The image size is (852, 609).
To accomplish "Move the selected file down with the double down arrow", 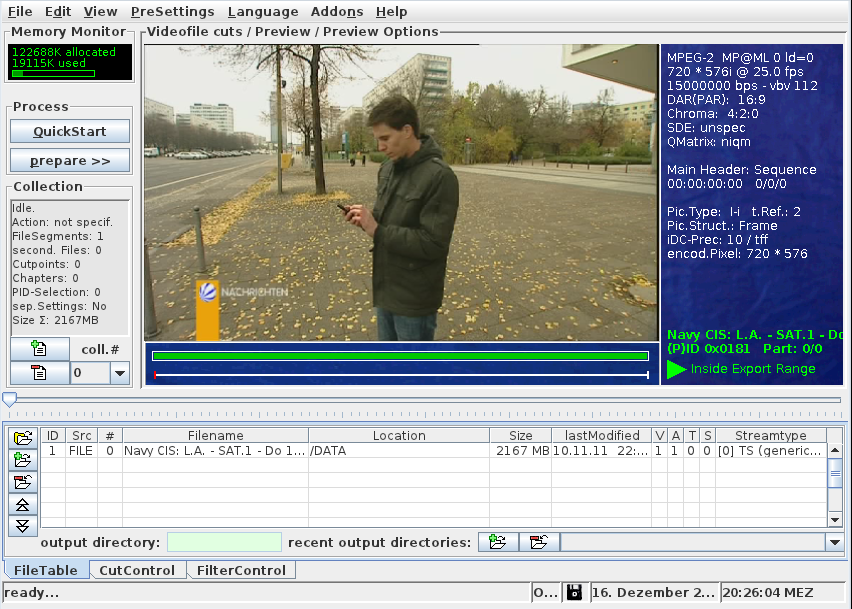I will [22, 525].
